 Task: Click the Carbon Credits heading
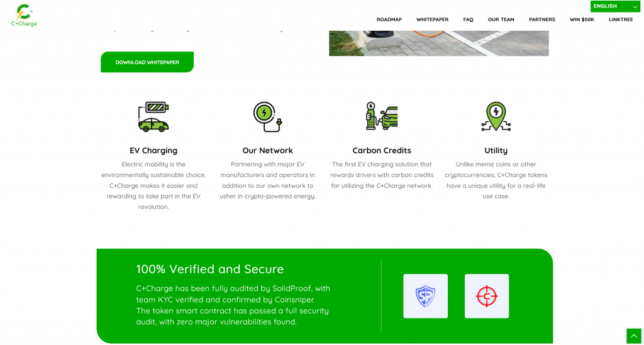click(382, 150)
